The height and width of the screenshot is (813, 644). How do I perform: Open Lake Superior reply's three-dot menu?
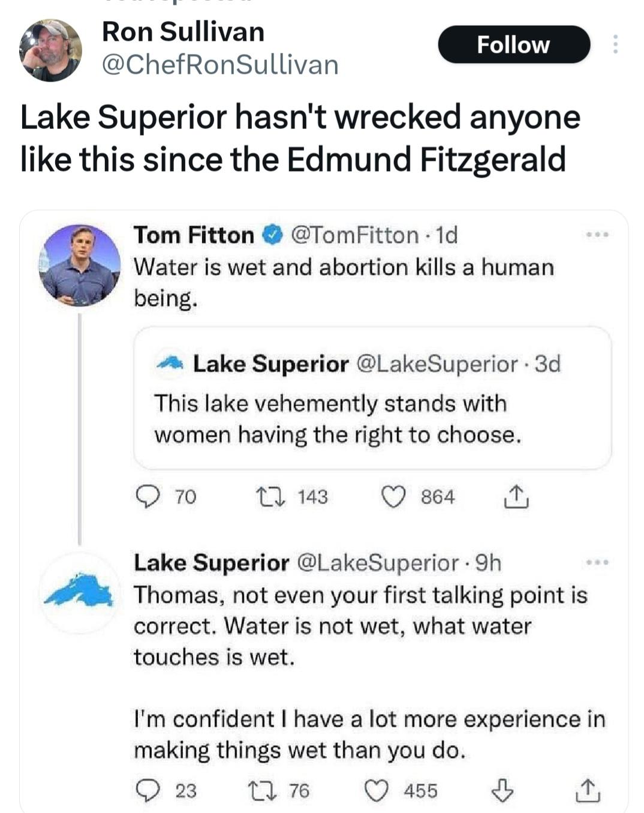coord(598,563)
